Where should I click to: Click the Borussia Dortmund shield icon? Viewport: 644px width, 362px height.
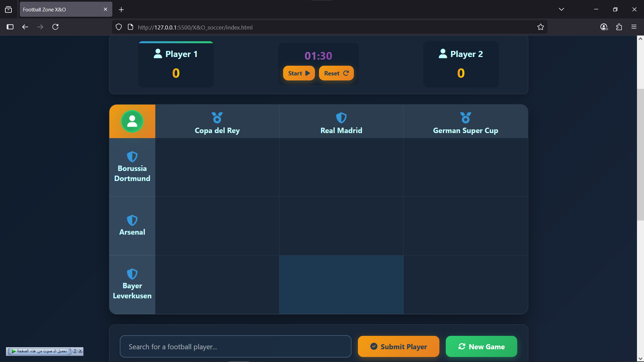(x=132, y=157)
